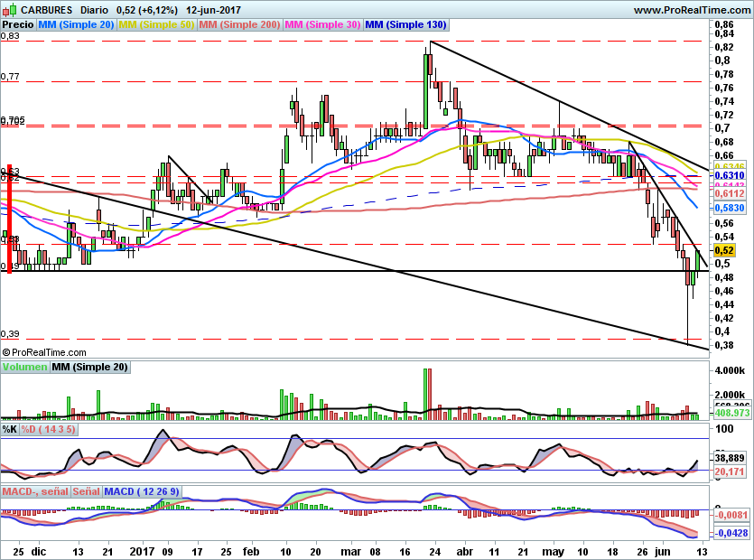
Task: Click the yellow 0,52 current price tag
Action: [724, 250]
